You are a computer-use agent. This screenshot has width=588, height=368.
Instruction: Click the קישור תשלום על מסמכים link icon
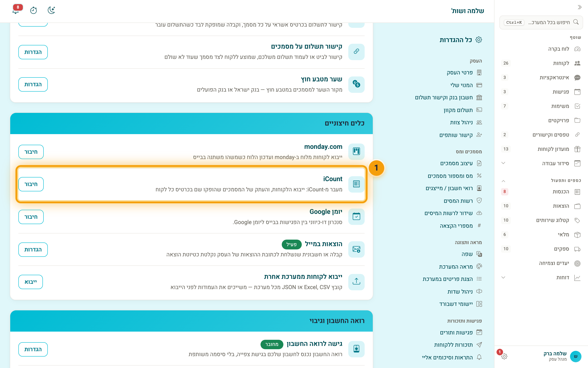[356, 52]
